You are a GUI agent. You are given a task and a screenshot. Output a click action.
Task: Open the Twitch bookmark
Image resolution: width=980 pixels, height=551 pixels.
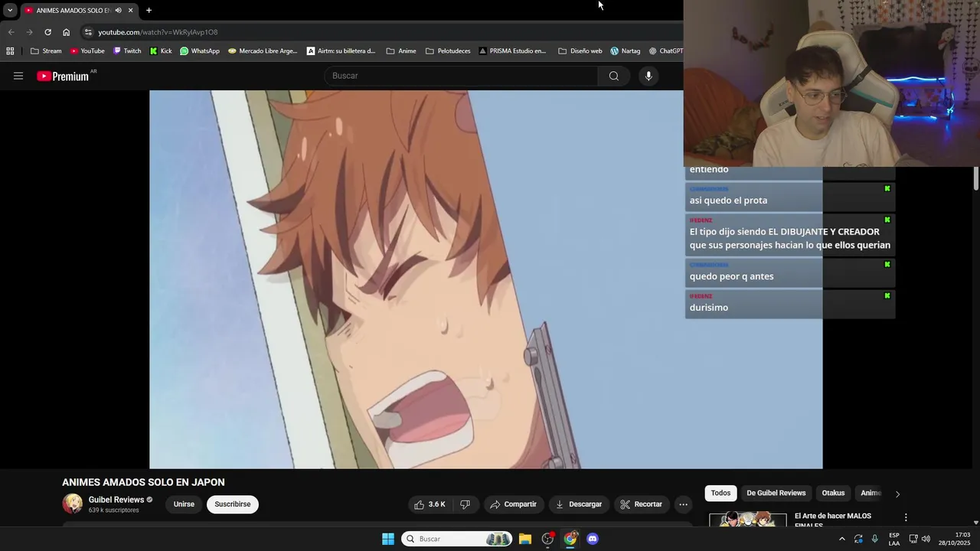tap(127, 51)
